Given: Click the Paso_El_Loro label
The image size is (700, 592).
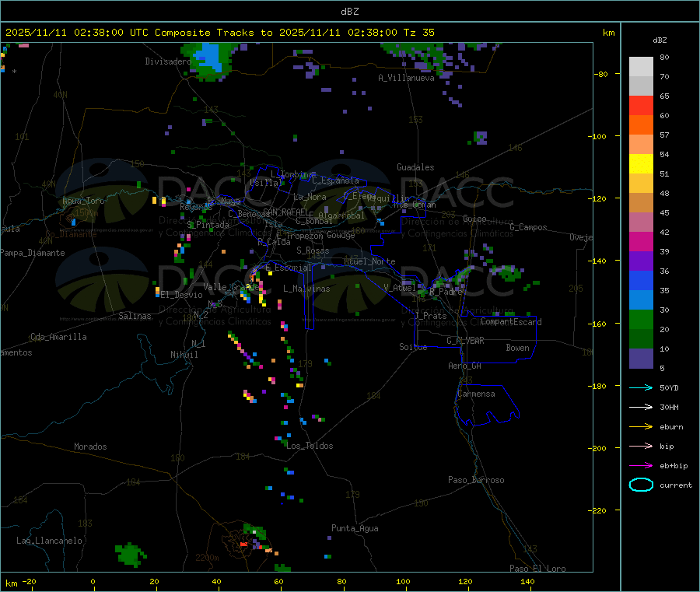Looking at the screenshot, I should coord(537,569).
